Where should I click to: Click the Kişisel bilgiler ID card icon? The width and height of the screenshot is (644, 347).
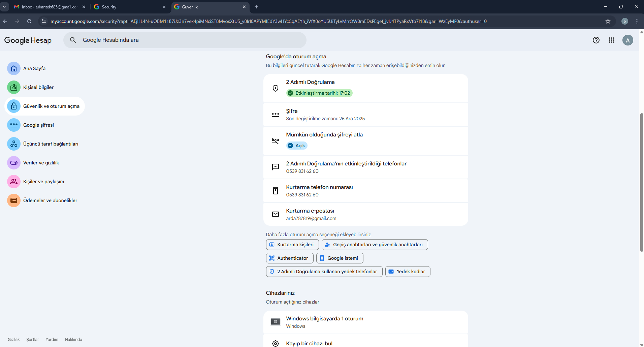click(14, 87)
